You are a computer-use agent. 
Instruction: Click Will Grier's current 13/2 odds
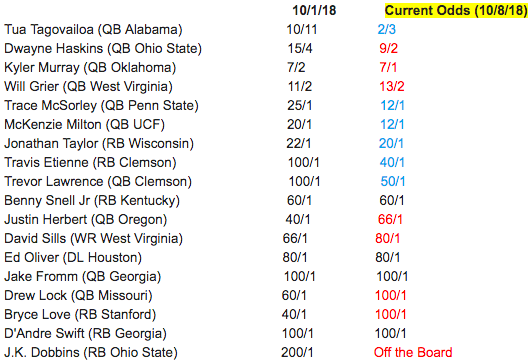(391, 87)
